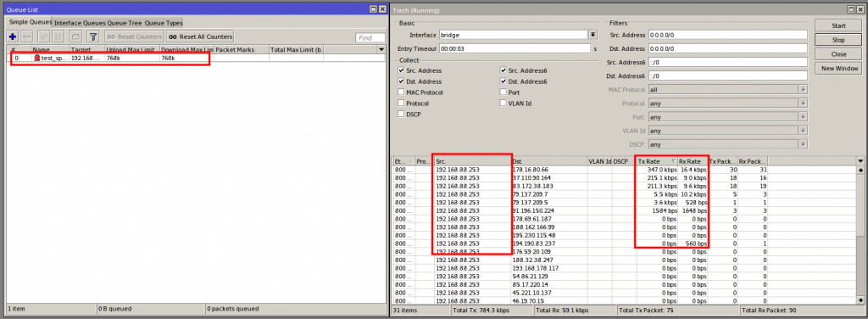Enable the Port collect checkbox
This screenshot has height=319, width=868.
(x=503, y=92)
